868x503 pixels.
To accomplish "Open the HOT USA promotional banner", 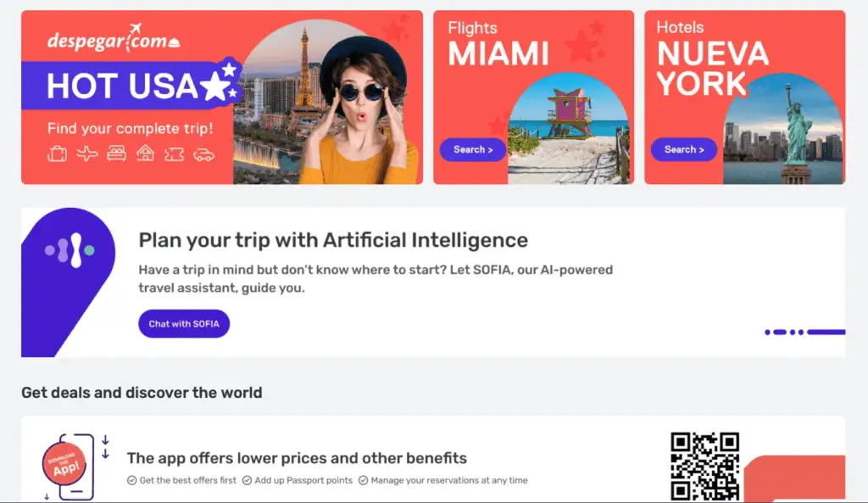I will (x=222, y=97).
